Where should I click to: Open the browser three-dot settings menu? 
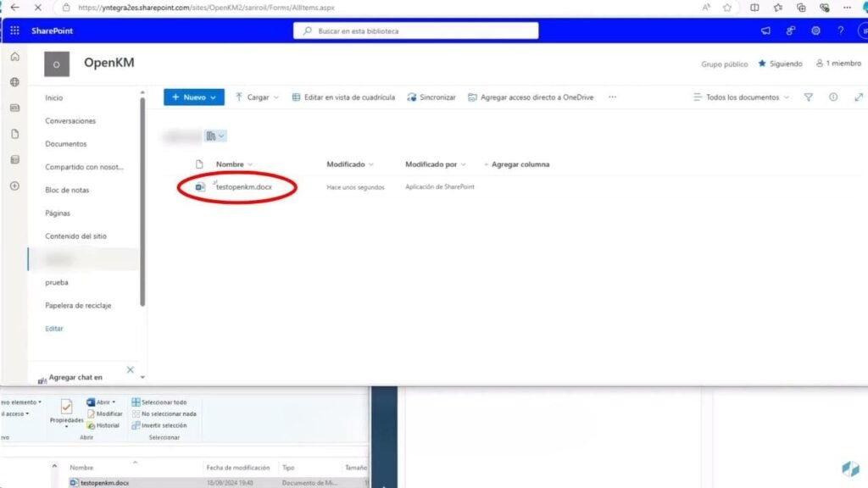(x=847, y=8)
